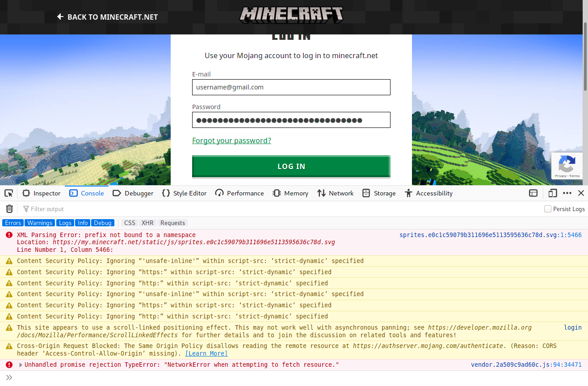Click the Minecraft logo in the header
Viewport: 588px width, 386px height.
click(x=291, y=15)
